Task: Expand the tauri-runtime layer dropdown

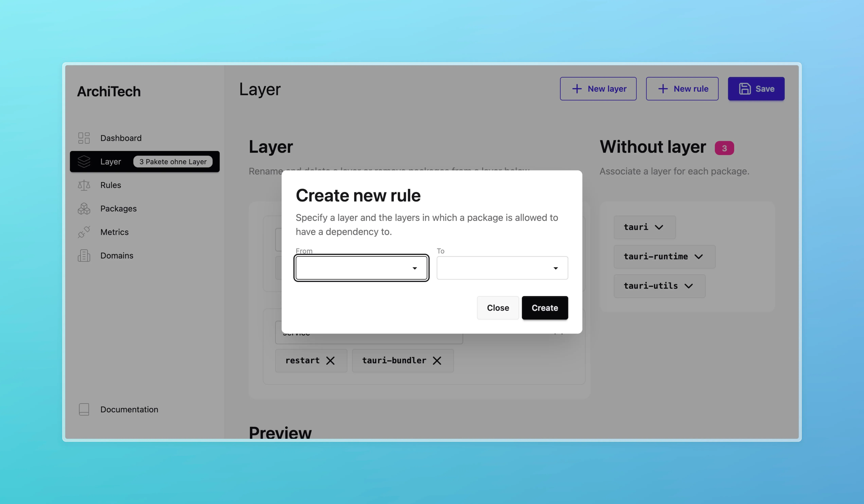Action: tap(664, 256)
